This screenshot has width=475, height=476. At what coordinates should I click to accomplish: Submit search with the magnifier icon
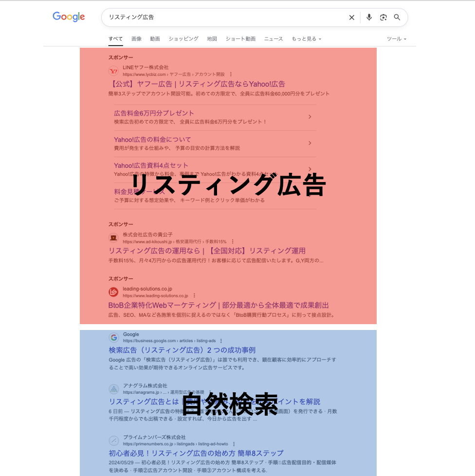tap(397, 18)
